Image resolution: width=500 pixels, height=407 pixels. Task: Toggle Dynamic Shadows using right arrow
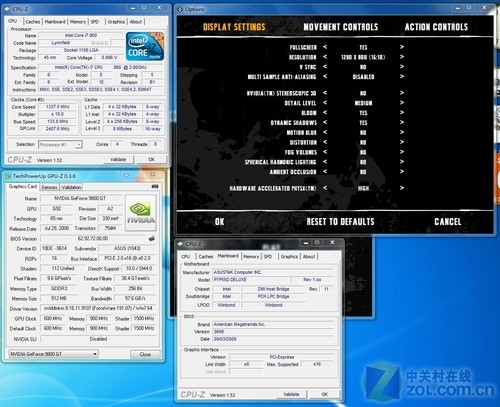pyautogui.click(x=402, y=122)
